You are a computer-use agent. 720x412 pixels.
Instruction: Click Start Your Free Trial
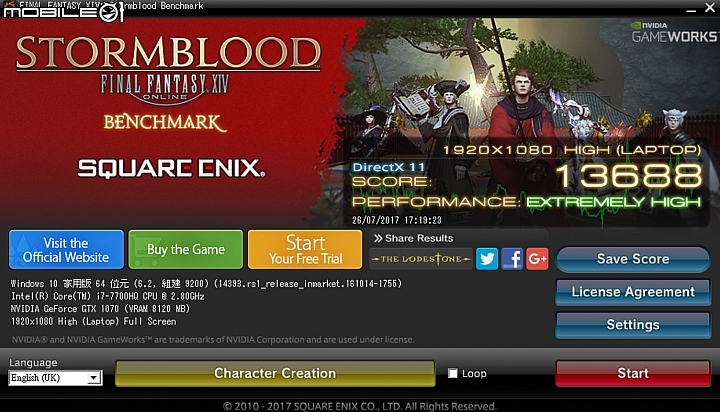(305, 249)
